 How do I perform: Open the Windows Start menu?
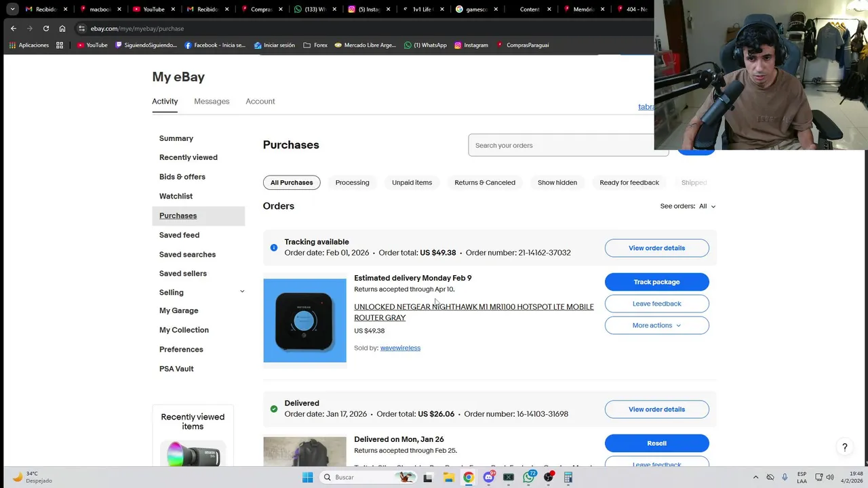tap(307, 477)
